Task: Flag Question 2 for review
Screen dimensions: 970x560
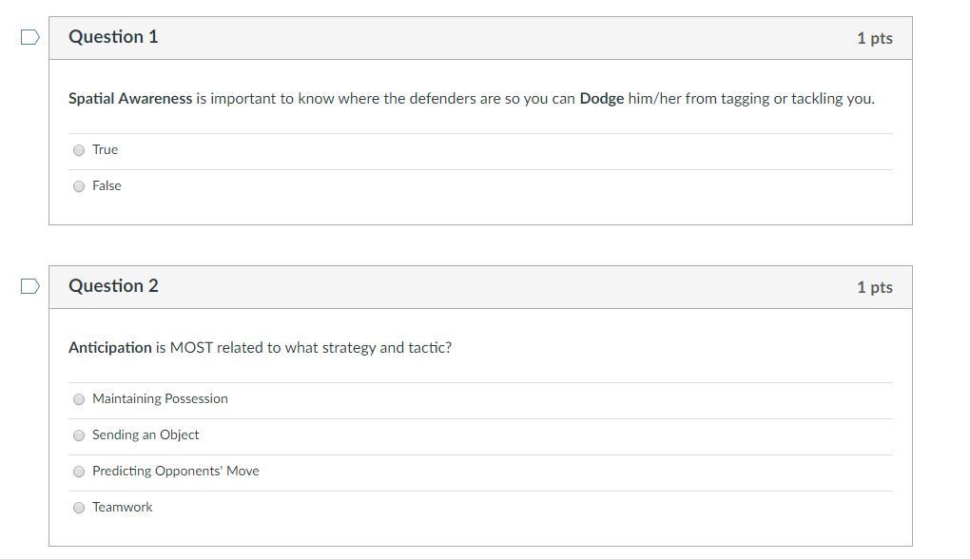Action: click(x=30, y=286)
